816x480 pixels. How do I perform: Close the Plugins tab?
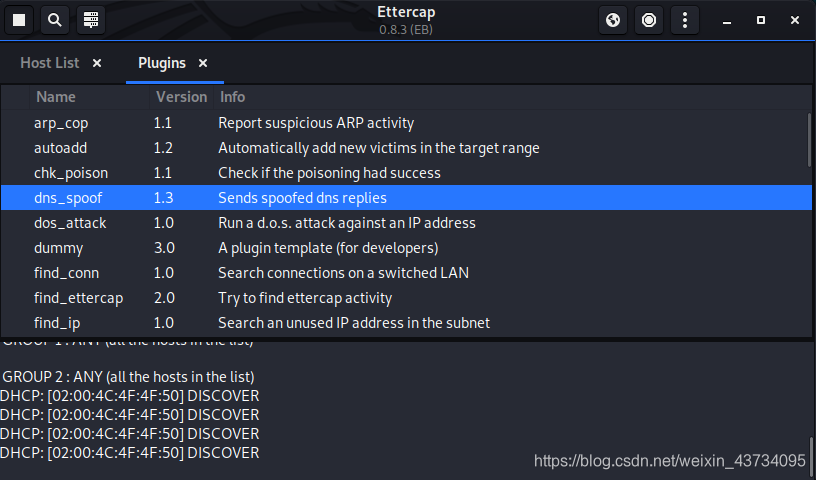[203, 63]
